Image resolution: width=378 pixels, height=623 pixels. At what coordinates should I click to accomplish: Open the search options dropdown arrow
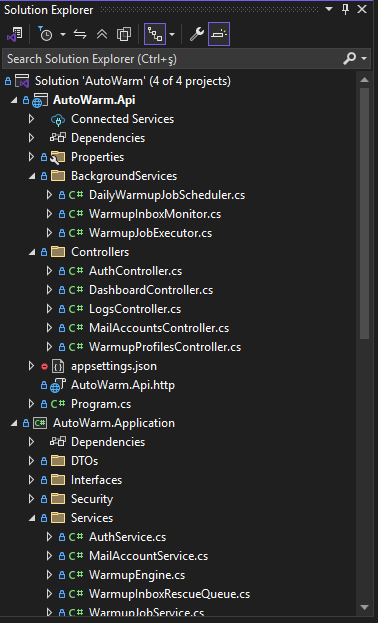pos(364,59)
